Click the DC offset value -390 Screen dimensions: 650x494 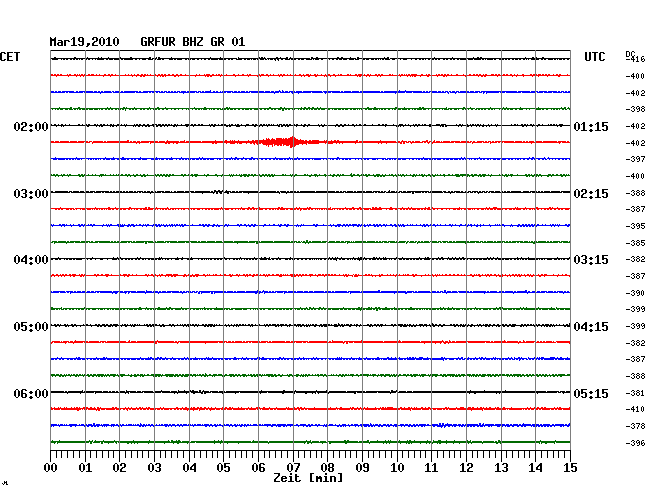pyautogui.click(x=635, y=293)
